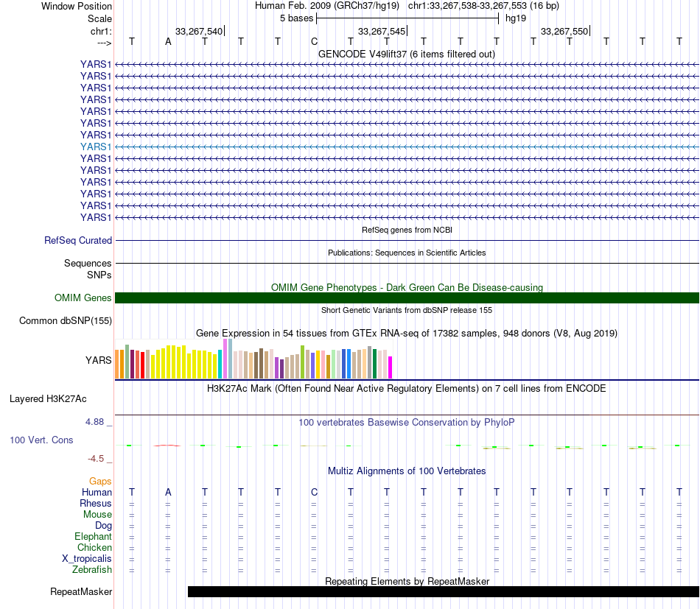The height and width of the screenshot is (609, 700).
Task: Click the RefSeq Curated track label
Action: pos(78,241)
